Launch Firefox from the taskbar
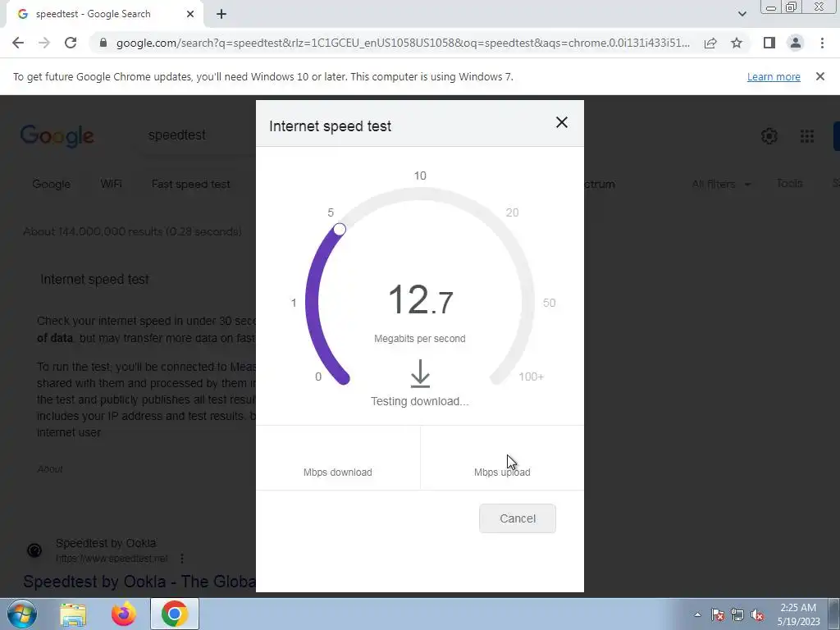 tap(124, 614)
